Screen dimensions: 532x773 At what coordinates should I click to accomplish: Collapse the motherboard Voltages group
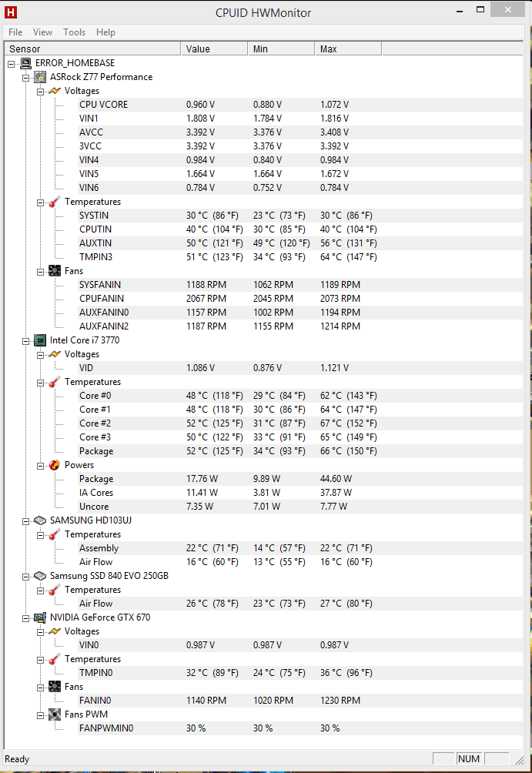(41, 91)
